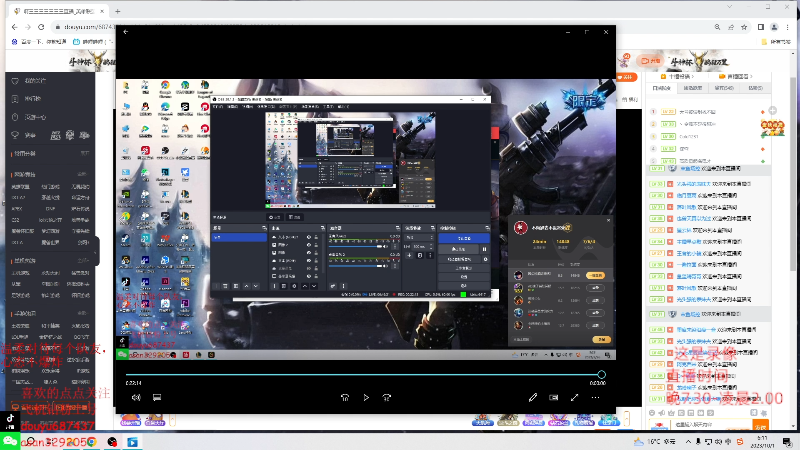Click the back arrow in media player title bar
The width and height of the screenshot is (800, 450).
126,32
